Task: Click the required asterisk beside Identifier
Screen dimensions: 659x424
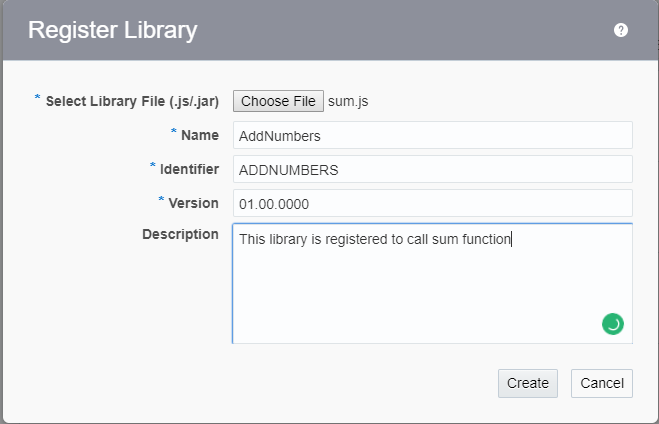Action: pyautogui.click(x=153, y=166)
